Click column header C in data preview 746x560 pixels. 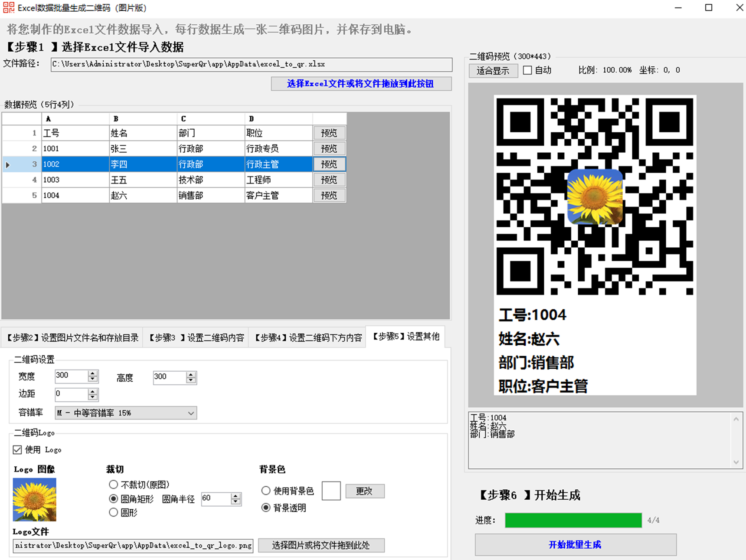[x=211, y=118]
